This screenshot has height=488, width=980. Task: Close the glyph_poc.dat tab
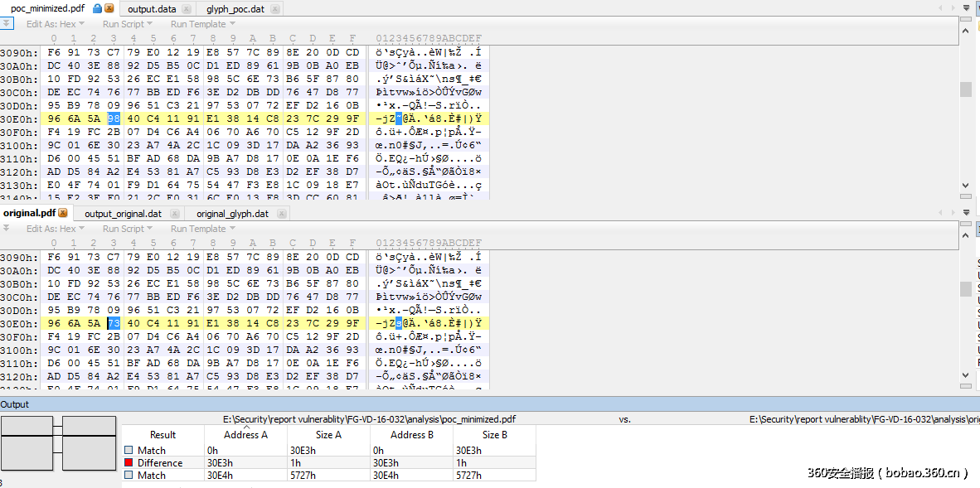click(x=274, y=9)
